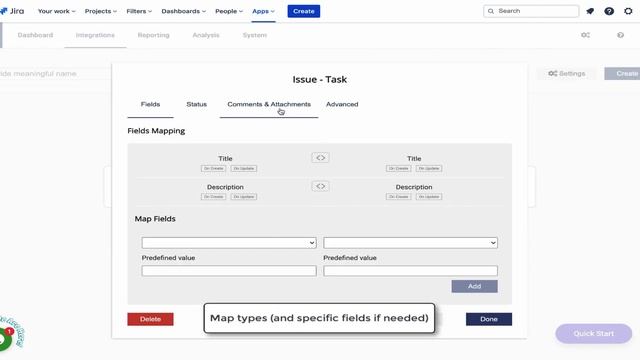Open the Settings button behind the dialog
640x360 pixels.
[x=567, y=73]
